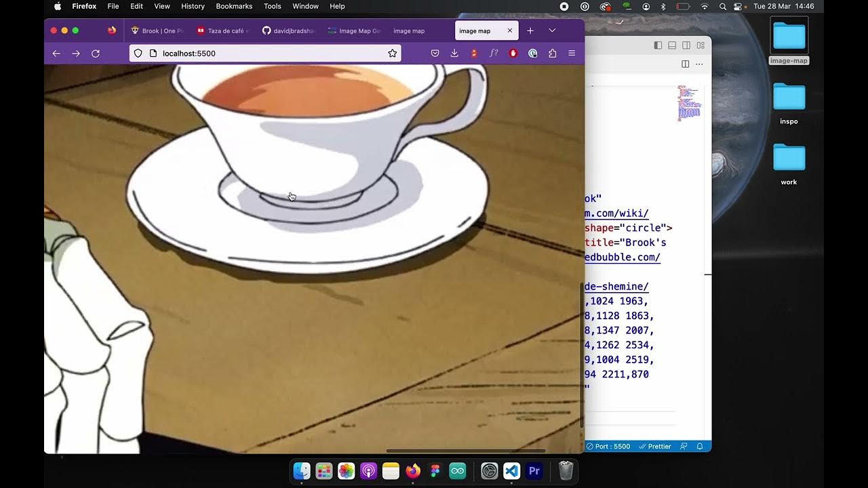
Task: Open Finder from the Dock
Action: coord(302,470)
